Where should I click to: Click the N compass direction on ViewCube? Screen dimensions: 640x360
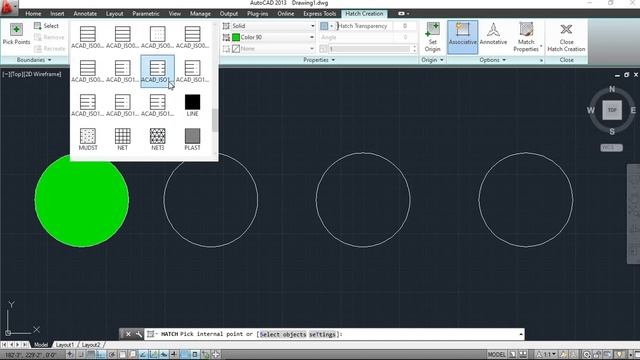pyautogui.click(x=612, y=89)
